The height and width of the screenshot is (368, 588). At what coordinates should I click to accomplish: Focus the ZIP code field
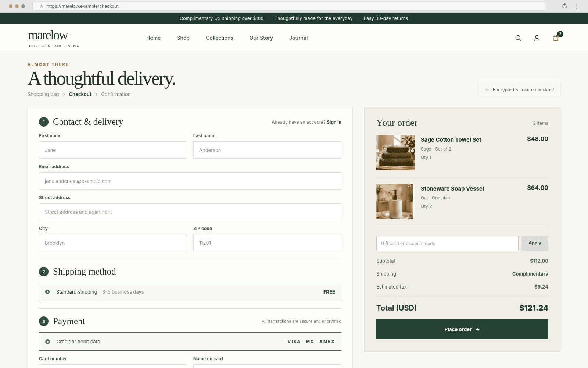coord(267,243)
